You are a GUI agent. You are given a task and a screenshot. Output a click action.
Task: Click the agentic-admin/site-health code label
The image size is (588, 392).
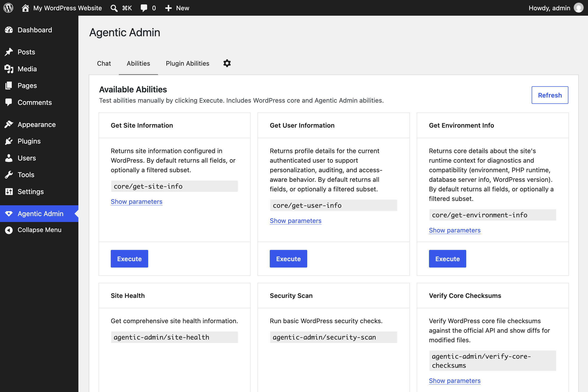[174, 337]
